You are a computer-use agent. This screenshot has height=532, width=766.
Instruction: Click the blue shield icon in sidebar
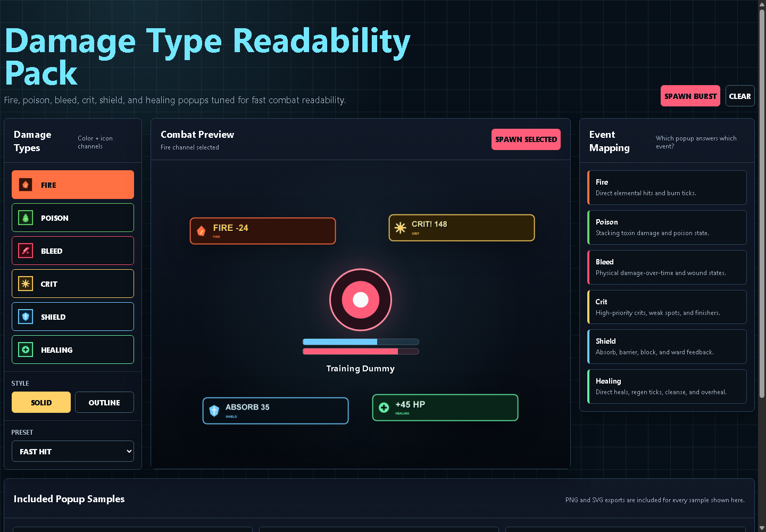pyautogui.click(x=26, y=317)
